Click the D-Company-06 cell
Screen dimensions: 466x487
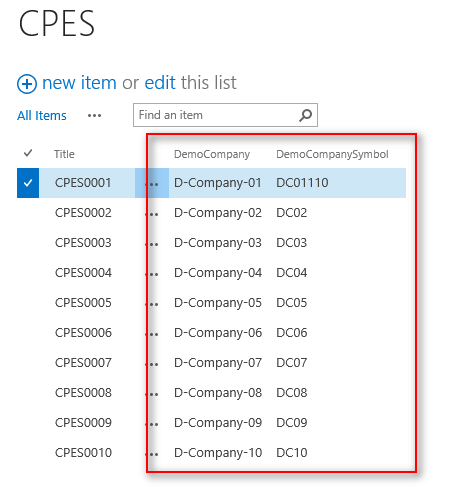point(218,333)
